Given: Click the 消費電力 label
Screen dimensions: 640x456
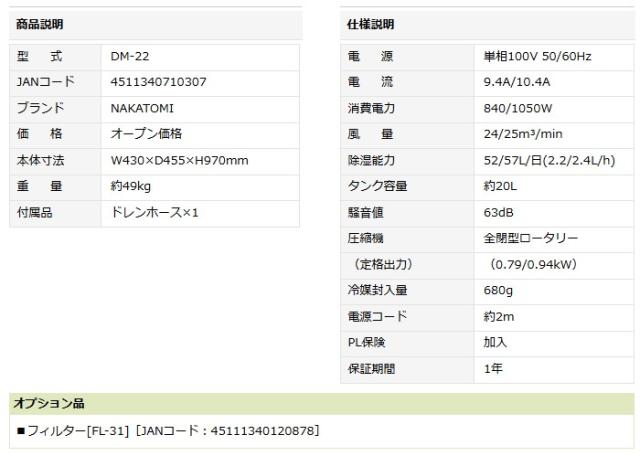Looking at the screenshot, I should [371, 108].
